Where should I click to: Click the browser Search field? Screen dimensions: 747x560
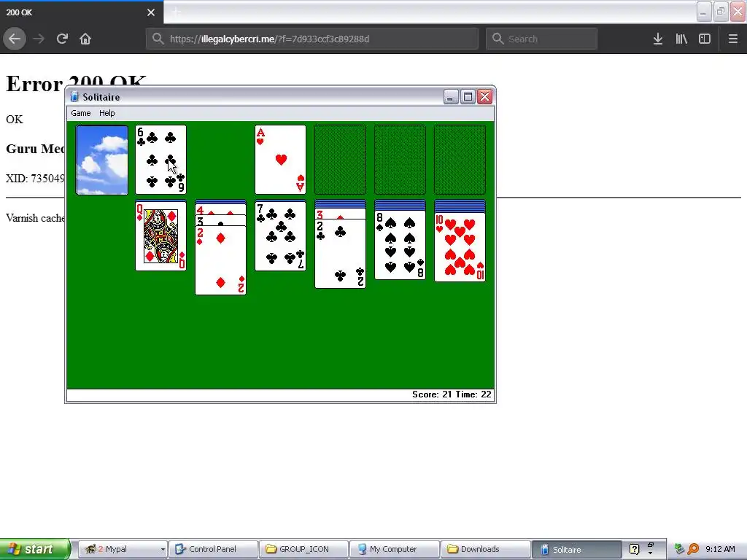coord(542,39)
